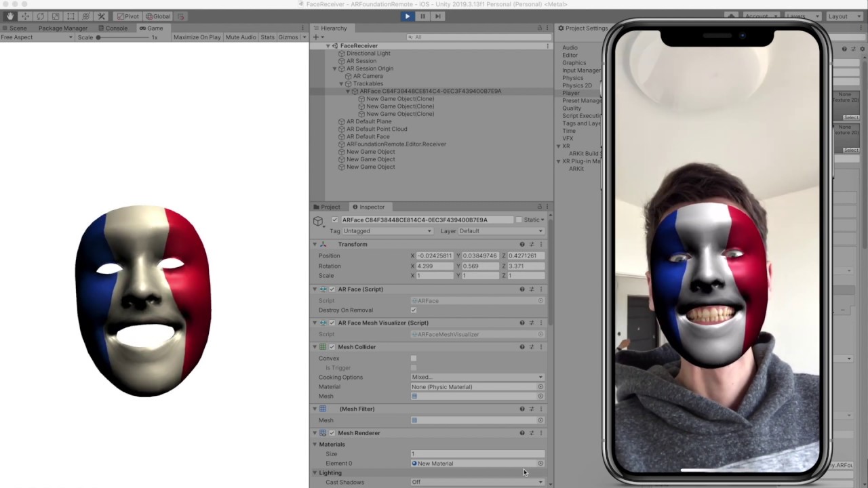Disable the AR Face script component
The height and width of the screenshot is (488, 868).
coord(332,289)
